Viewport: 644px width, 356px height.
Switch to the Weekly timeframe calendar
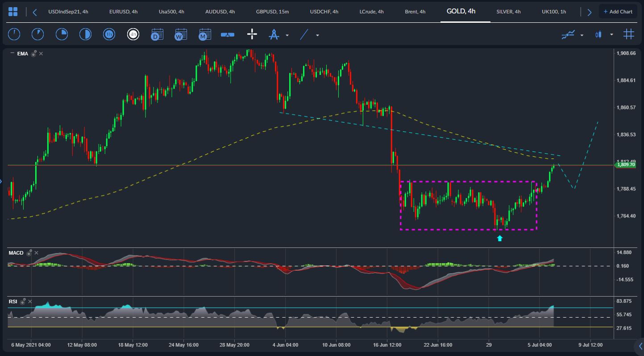pos(181,34)
